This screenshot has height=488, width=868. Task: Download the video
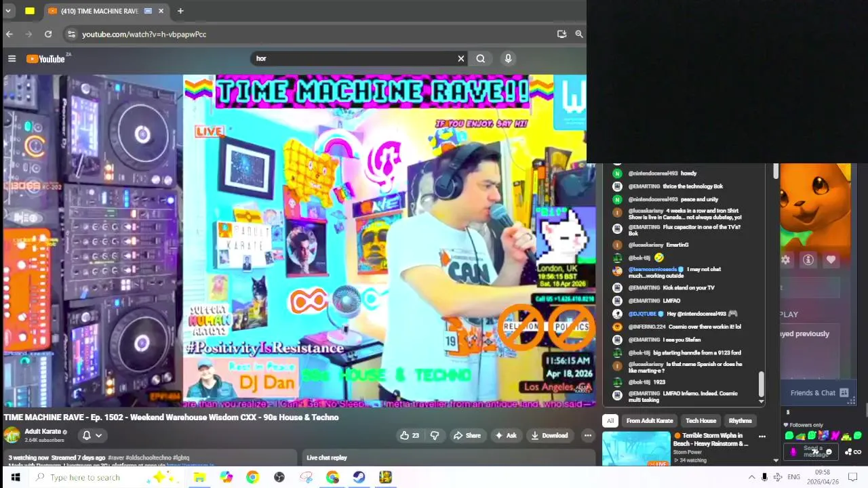pos(549,435)
